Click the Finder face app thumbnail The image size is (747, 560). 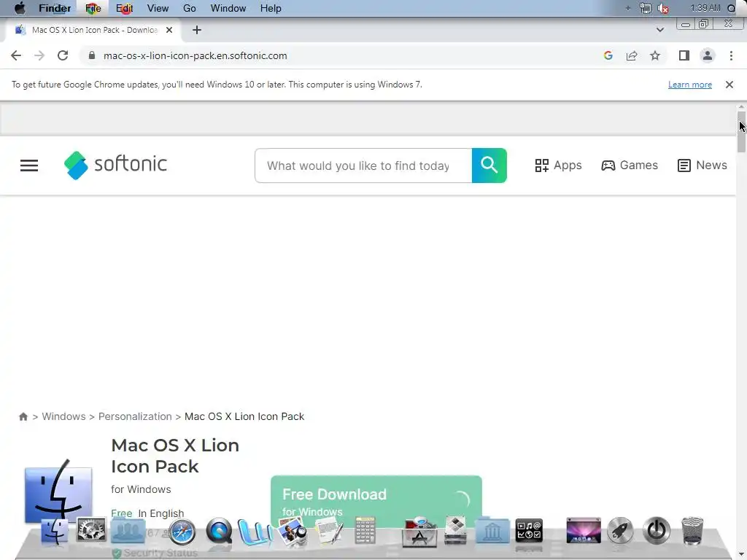point(58,491)
